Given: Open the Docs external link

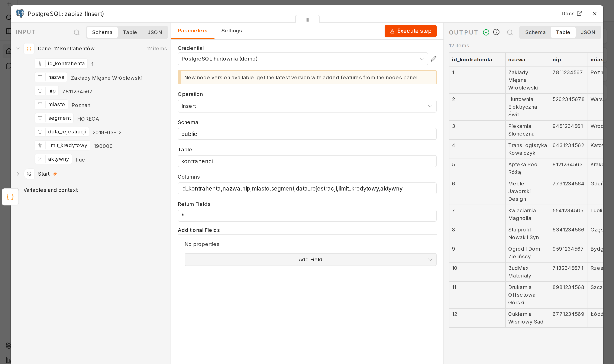Looking at the screenshot, I should (572, 13).
